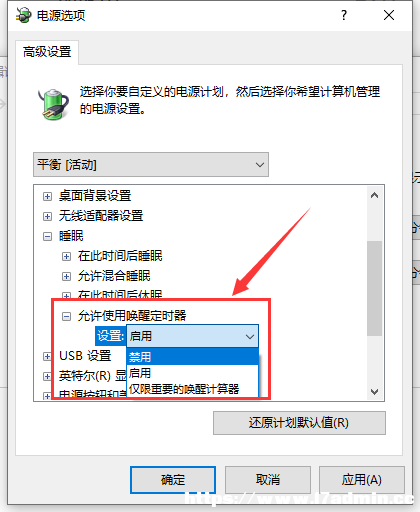The height and width of the screenshot is (512, 420).
Task: Expand the 桌面背景设置 tree node
Action: [x=47, y=196]
